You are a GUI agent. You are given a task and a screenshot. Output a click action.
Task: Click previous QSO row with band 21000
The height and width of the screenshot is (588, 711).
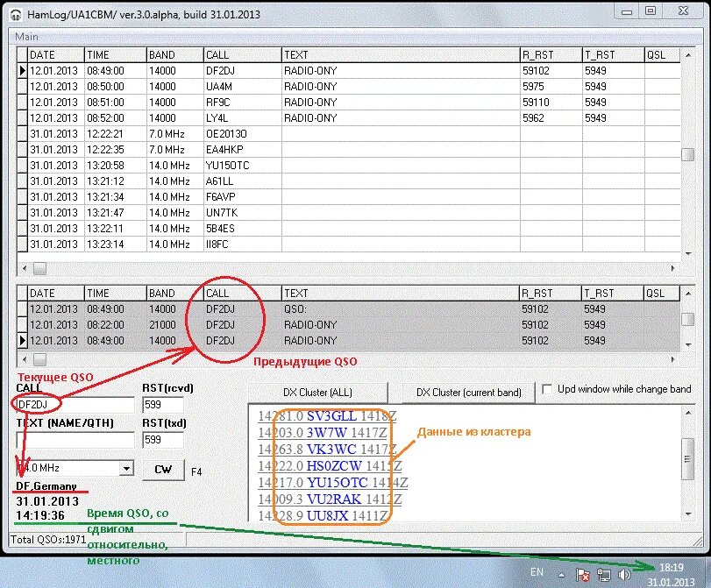(x=348, y=325)
